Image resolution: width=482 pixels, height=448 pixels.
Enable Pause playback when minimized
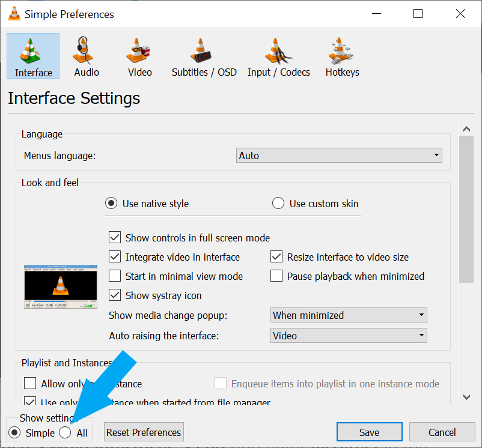276,276
